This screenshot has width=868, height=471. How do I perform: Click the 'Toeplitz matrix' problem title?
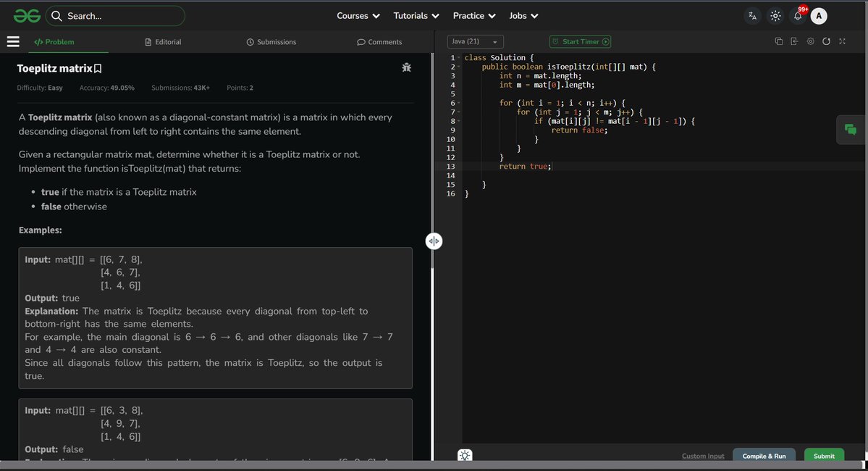coord(54,69)
